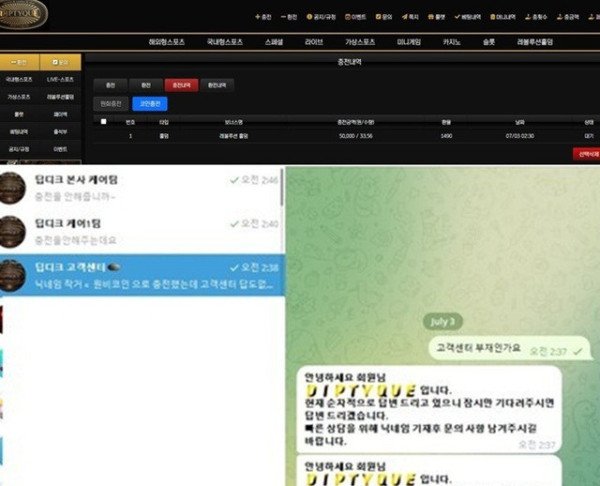The height and width of the screenshot is (486, 600).
Task: Switch to the 충전 tab
Action: tap(110, 85)
